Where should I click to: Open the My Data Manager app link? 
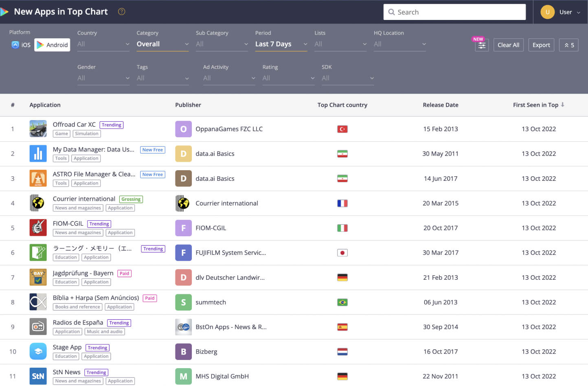94,149
